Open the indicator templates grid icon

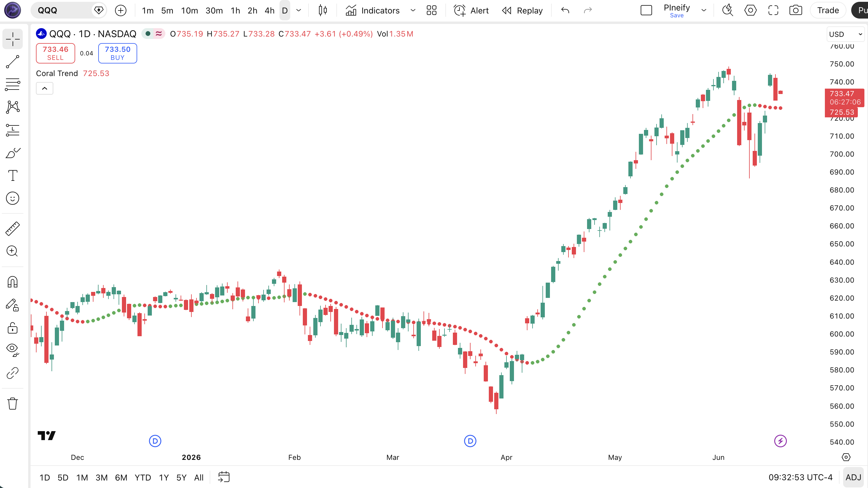(x=431, y=10)
